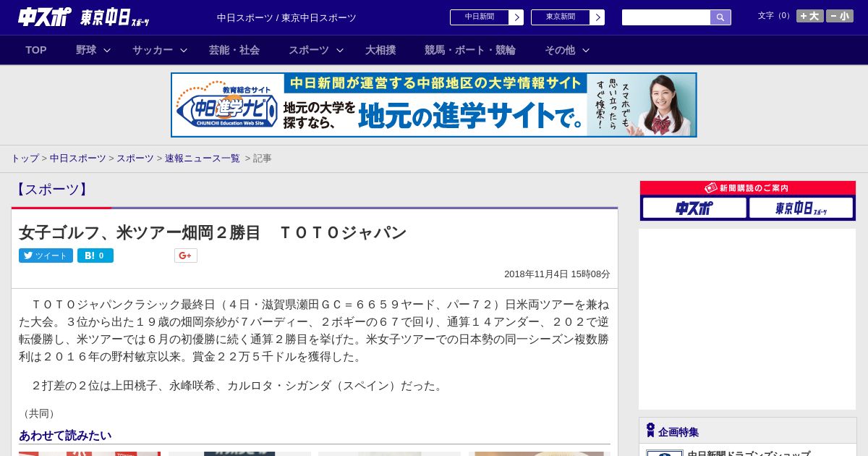
Task: Open the サッカー navigation menu
Action: [153, 50]
